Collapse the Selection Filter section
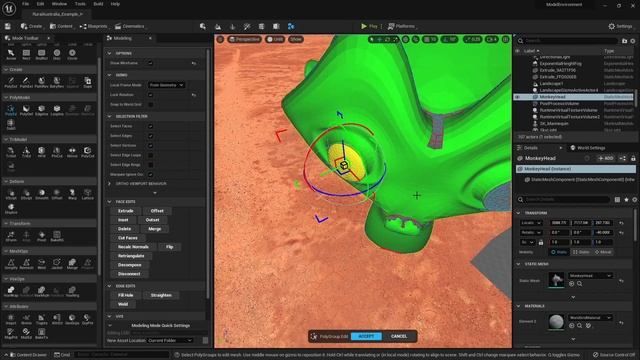This screenshot has width=640, height=360. [x=109, y=116]
